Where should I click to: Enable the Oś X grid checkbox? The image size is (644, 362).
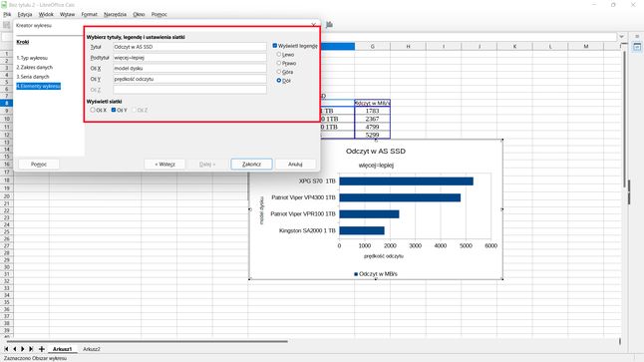[93, 110]
